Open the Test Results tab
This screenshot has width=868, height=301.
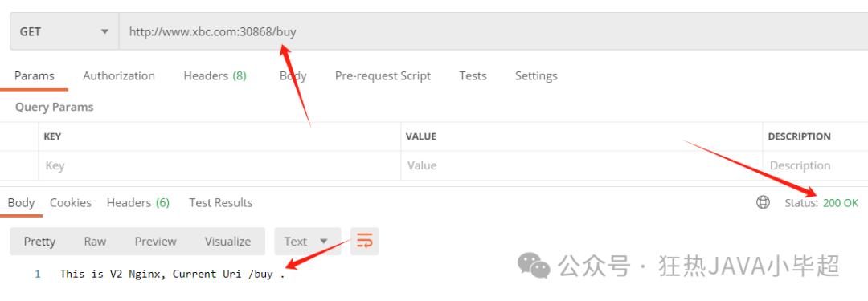click(x=220, y=203)
